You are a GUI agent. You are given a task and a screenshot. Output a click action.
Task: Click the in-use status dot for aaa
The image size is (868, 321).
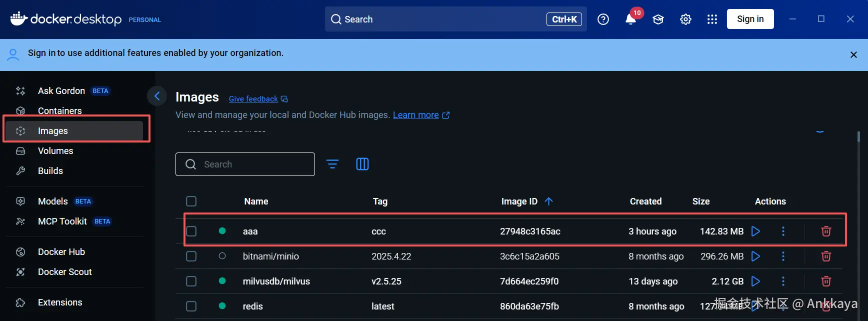(222, 231)
